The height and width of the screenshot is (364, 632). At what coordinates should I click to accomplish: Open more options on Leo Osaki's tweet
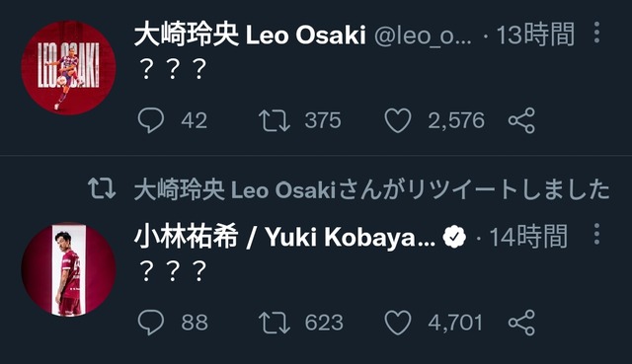coord(596,33)
